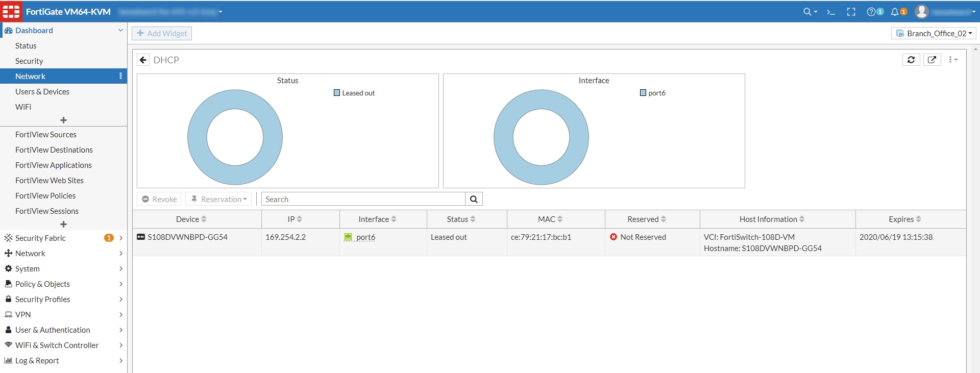Toggle fullscreen mode icon

click(851, 12)
